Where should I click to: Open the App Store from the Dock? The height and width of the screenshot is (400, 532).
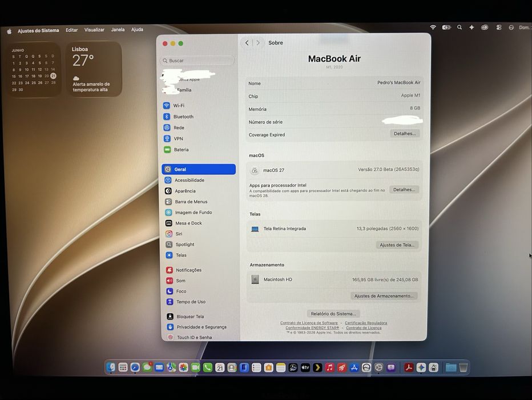(354, 367)
